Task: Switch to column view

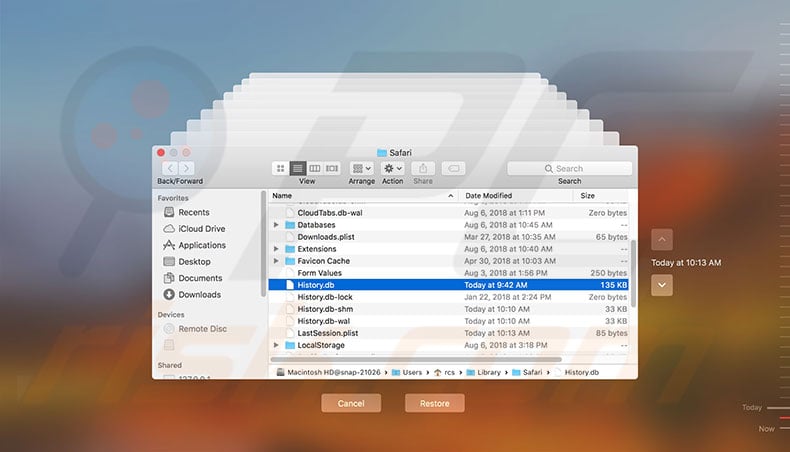Action: [x=315, y=168]
